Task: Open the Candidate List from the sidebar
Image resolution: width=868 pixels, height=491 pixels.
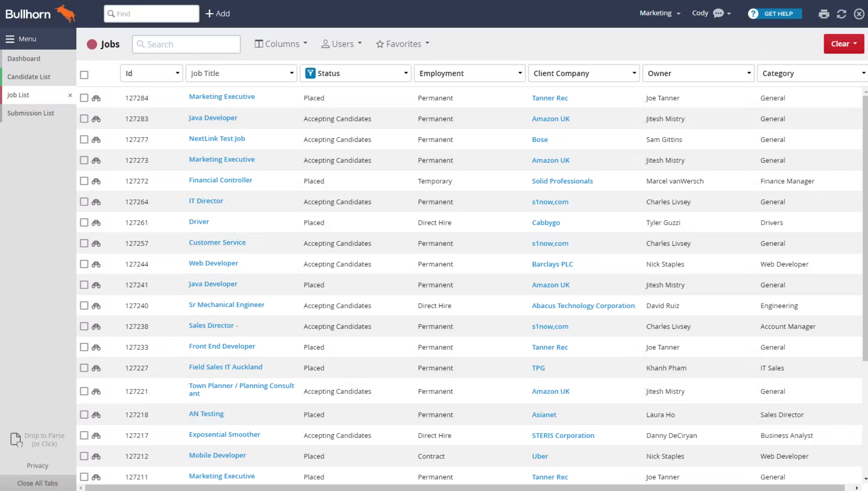Action: coord(29,77)
